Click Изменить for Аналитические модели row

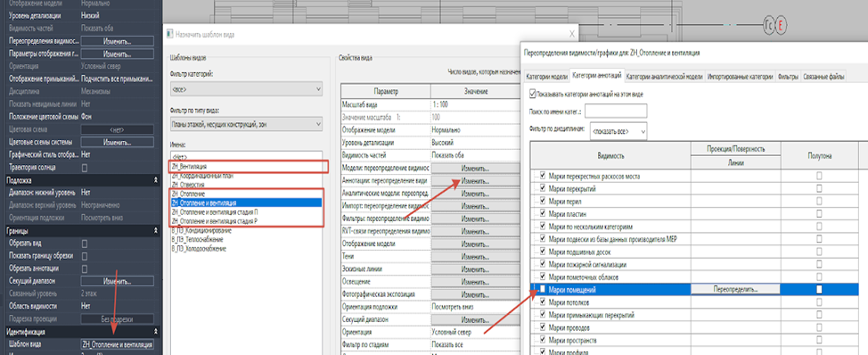pyautogui.click(x=475, y=194)
